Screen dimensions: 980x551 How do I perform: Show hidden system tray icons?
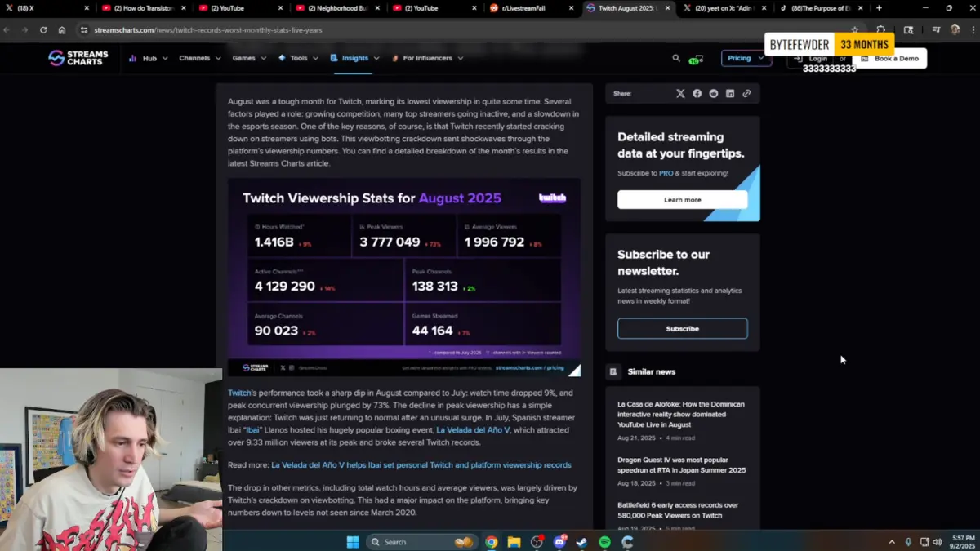point(892,542)
